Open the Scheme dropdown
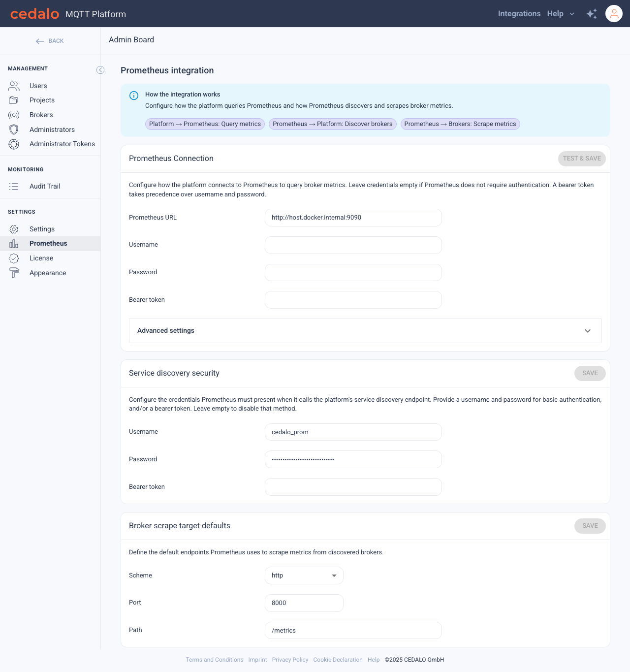Viewport: 630px width, 672px height. point(304,576)
